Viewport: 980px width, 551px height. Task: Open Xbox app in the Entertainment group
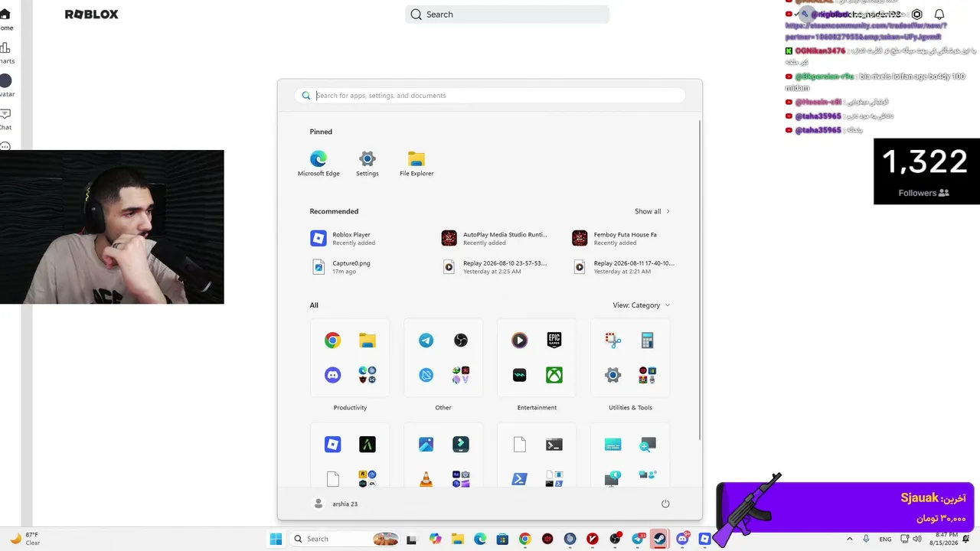pyautogui.click(x=554, y=375)
